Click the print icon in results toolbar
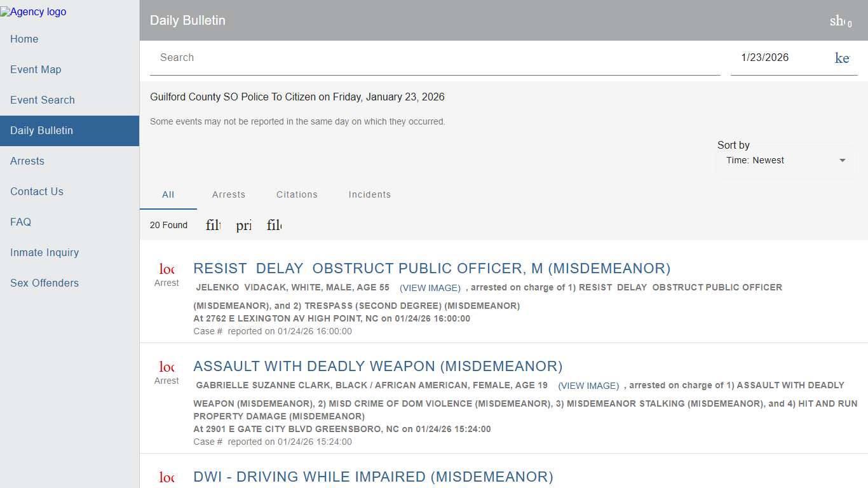The width and height of the screenshot is (868, 488). click(244, 225)
